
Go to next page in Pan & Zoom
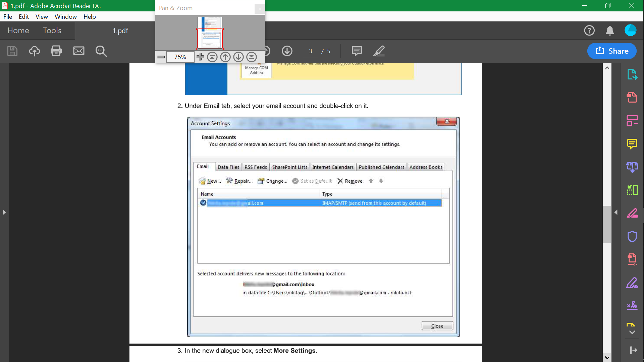238,57
